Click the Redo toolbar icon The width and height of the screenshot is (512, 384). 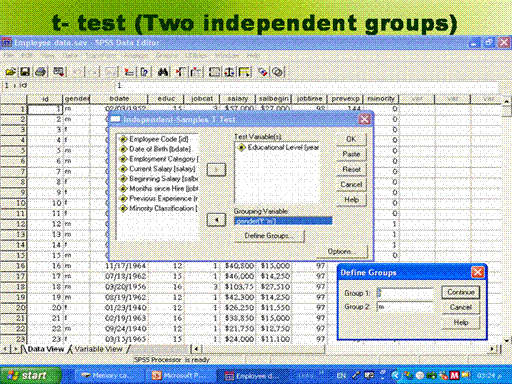pyautogui.click(x=93, y=72)
